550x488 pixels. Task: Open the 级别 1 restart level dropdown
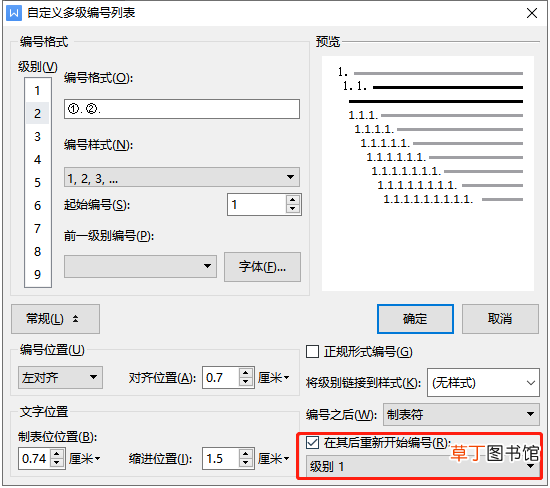(x=423, y=466)
